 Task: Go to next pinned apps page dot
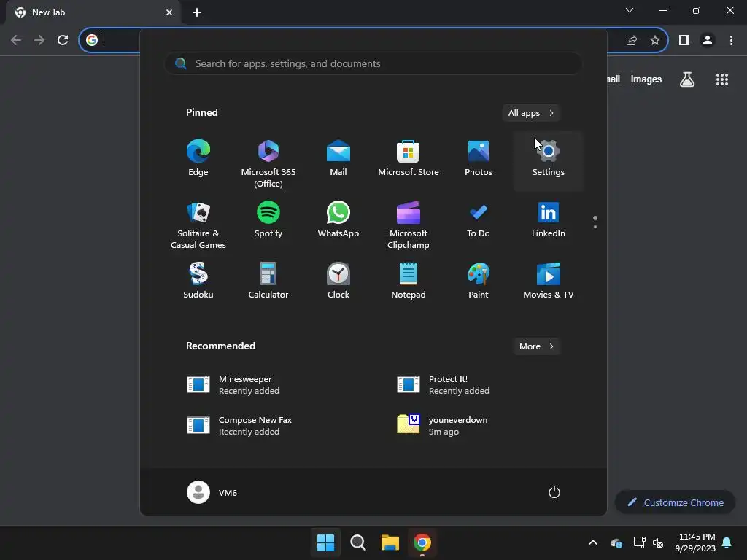595,227
